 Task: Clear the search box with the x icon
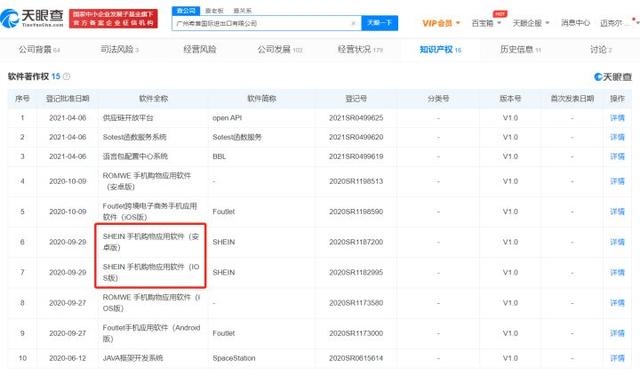353,23
